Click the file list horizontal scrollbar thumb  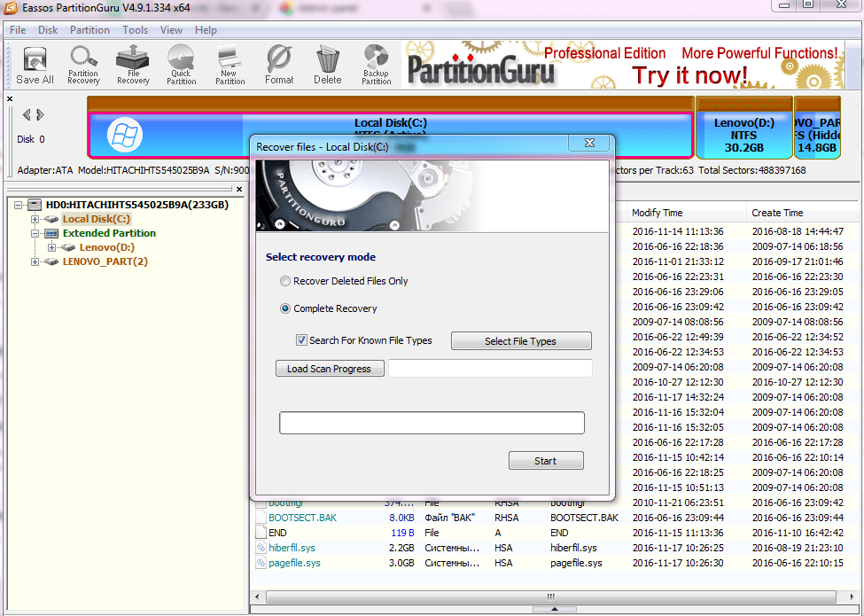550,597
